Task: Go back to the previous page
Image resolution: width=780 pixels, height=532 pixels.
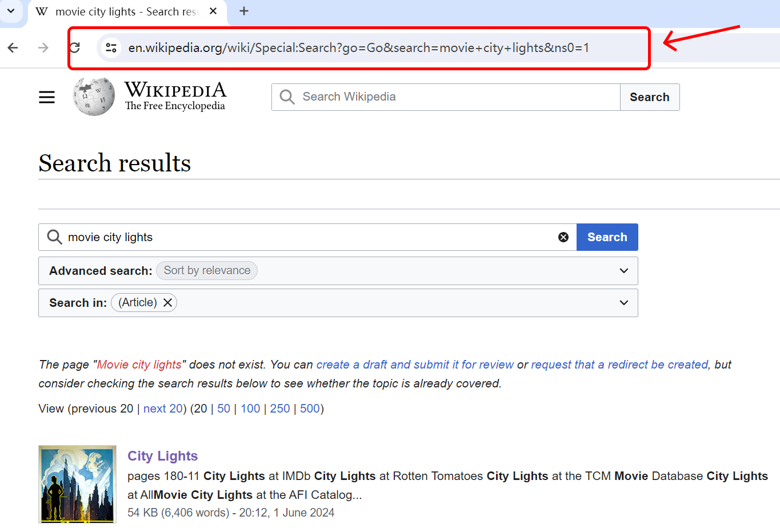Action: pyautogui.click(x=13, y=47)
